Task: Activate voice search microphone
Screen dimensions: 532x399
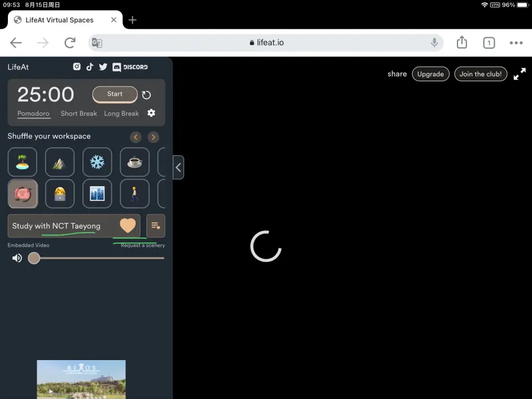Action: click(x=434, y=43)
